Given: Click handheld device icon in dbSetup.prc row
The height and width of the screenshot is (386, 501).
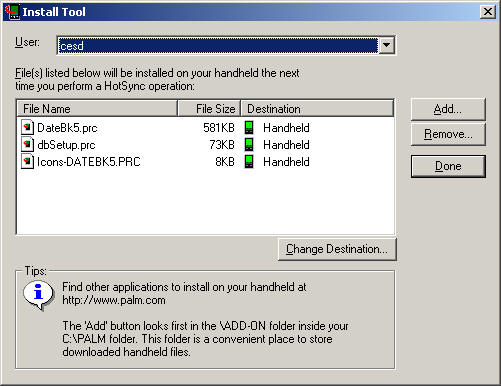Looking at the screenshot, I should 249,145.
